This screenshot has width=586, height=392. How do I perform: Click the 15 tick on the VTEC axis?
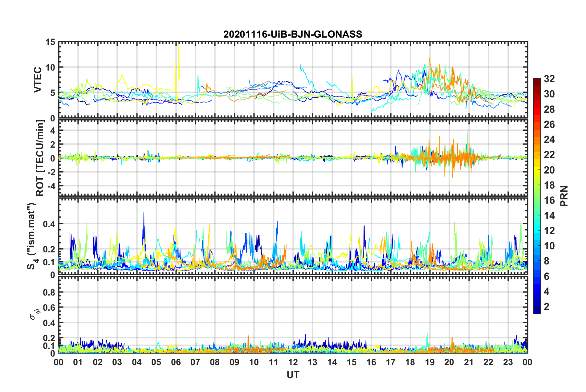[50, 42]
